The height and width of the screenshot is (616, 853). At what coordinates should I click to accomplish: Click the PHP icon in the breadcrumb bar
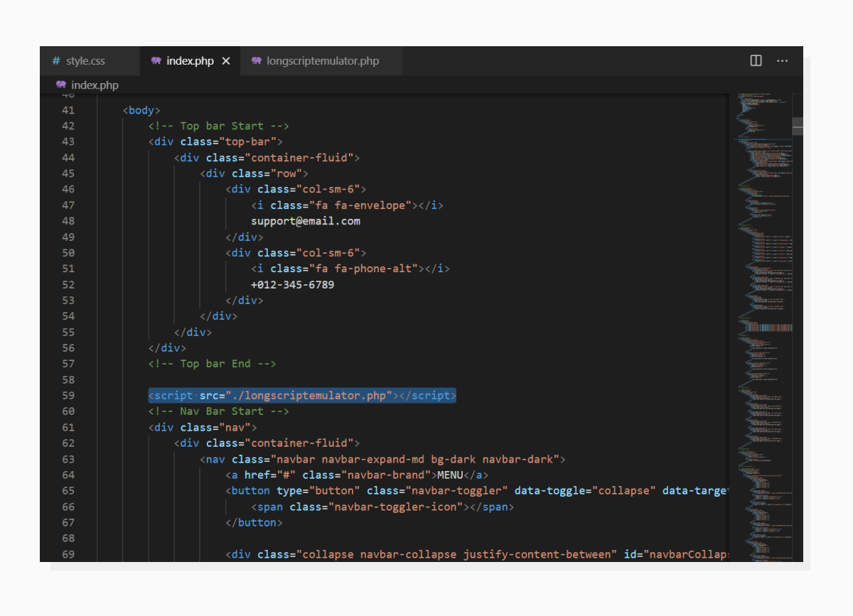(63, 85)
